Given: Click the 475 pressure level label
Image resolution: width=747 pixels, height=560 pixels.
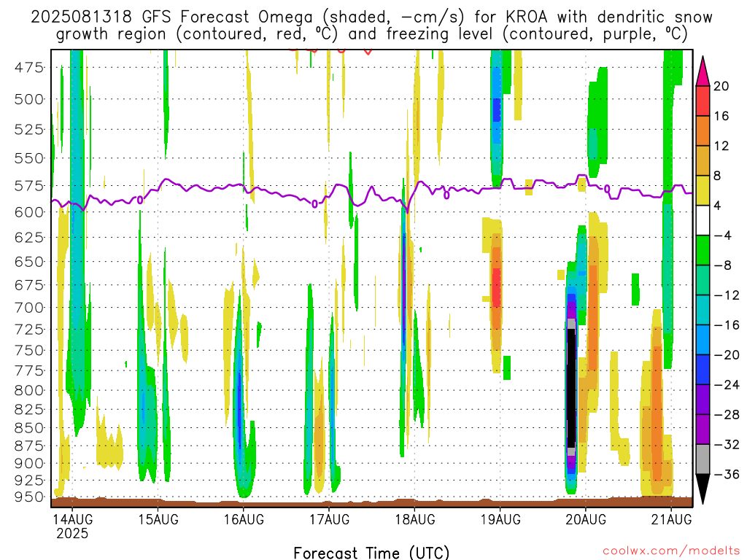Looking at the screenshot, I should (x=29, y=68).
